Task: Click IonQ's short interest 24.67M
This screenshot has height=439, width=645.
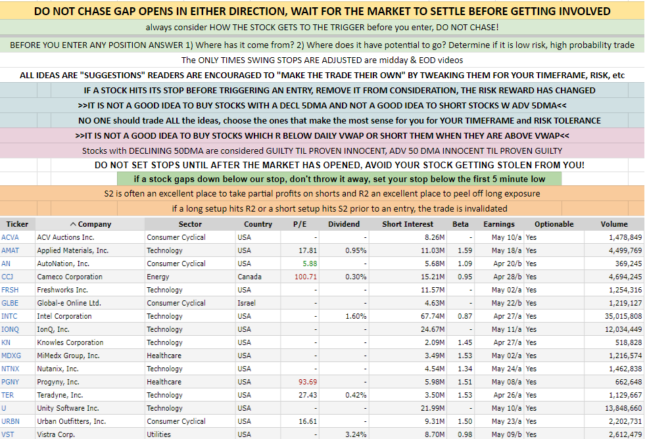Action: click(433, 330)
